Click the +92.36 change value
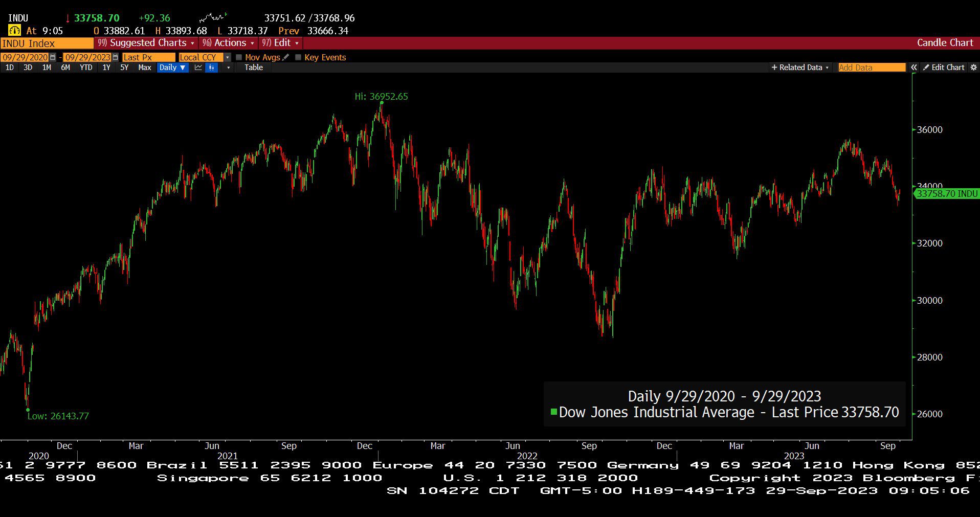The width and height of the screenshot is (980, 517). (x=154, y=18)
